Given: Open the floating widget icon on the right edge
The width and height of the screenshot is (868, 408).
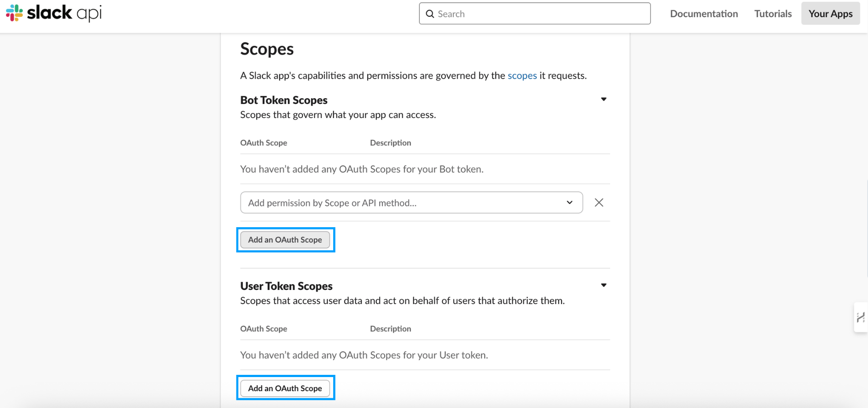Looking at the screenshot, I should [860, 317].
